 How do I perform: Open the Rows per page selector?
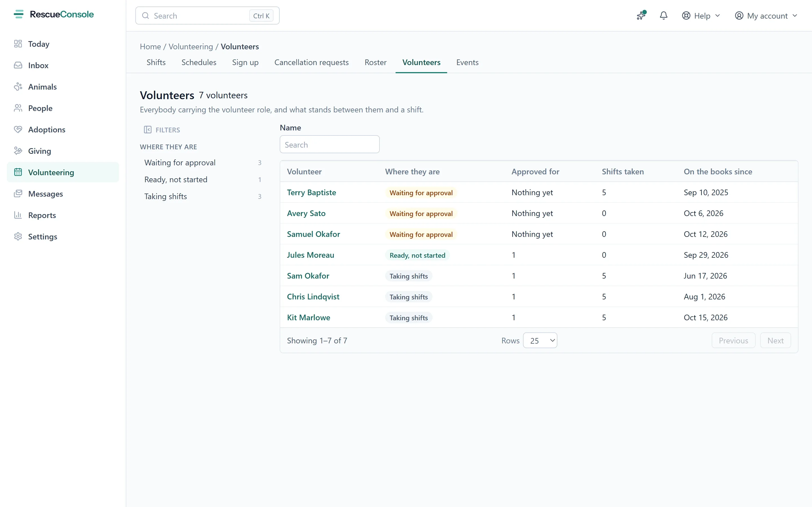pos(540,340)
